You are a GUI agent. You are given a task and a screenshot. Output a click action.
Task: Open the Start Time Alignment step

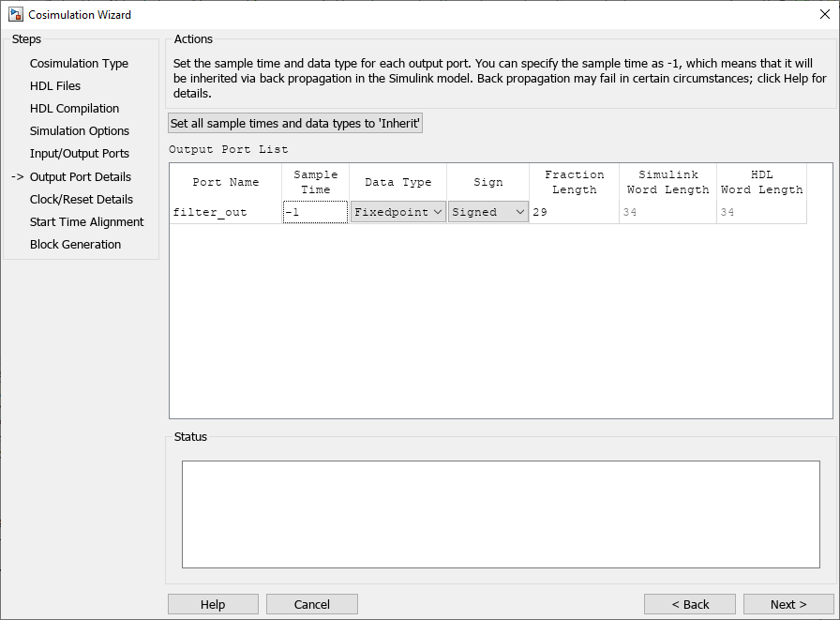click(x=86, y=221)
